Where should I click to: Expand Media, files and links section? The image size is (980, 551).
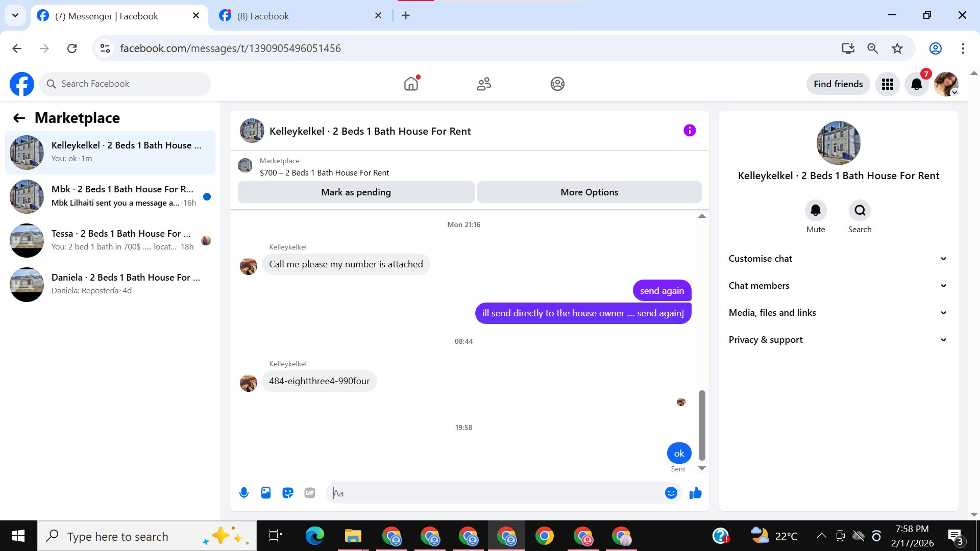(x=838, y=313)
